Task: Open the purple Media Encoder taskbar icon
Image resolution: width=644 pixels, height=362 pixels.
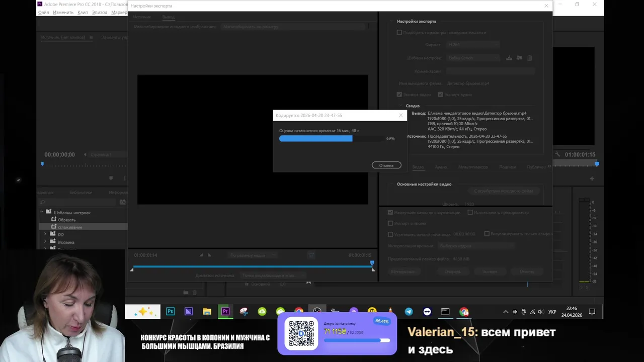Action: tap(189, 312)
